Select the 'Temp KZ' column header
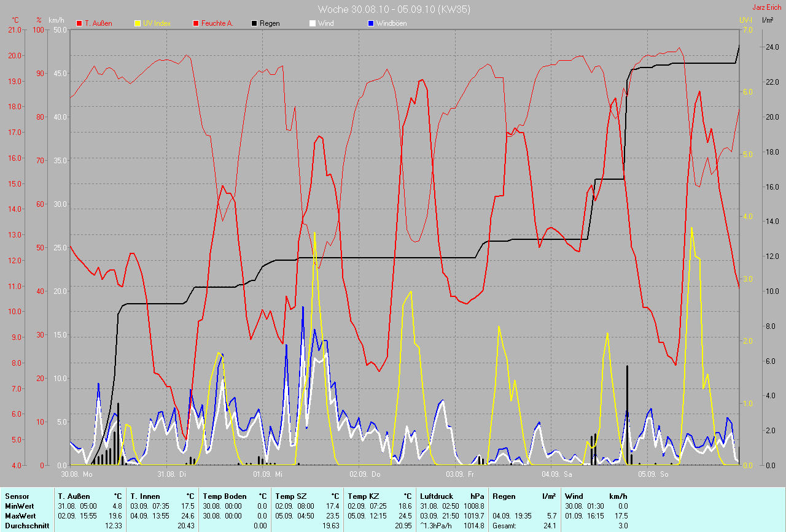Screen dimensions: 786x532 364,496
